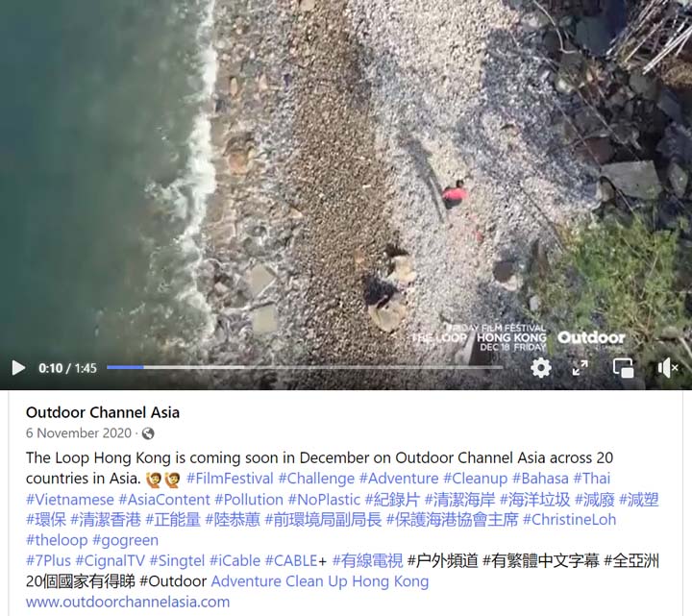
Task: Click the #gogreen hashtag
Action: tap(125, 540)
